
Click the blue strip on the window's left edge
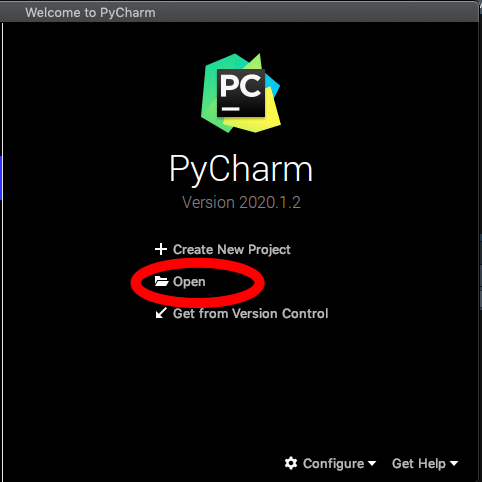click(x=1, y=178)
